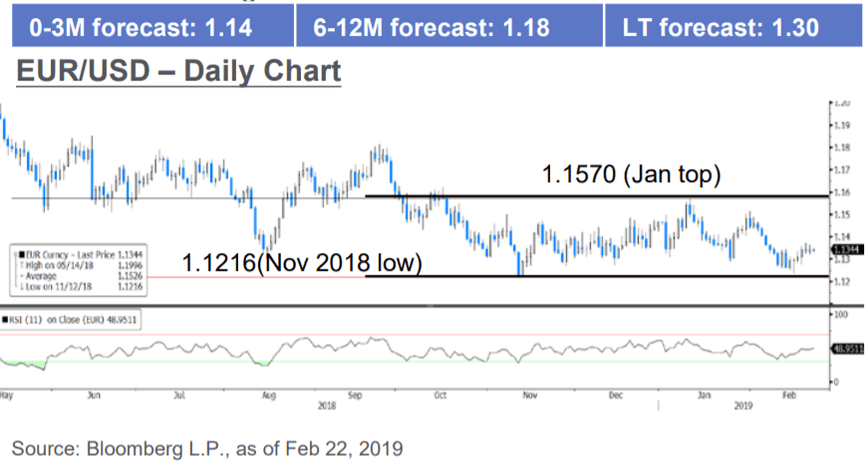Click the 2018 year label below the axis
868x476 pixels.
coord(327,406)
